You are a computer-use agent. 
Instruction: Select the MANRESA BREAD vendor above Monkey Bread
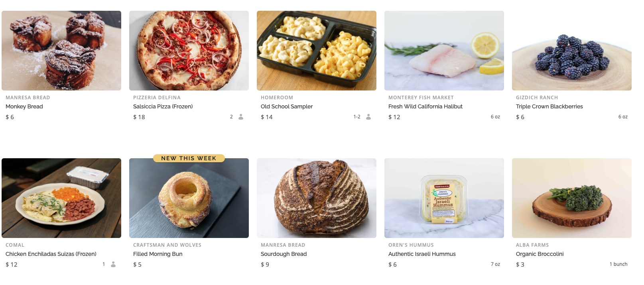(x=28, y=98)
